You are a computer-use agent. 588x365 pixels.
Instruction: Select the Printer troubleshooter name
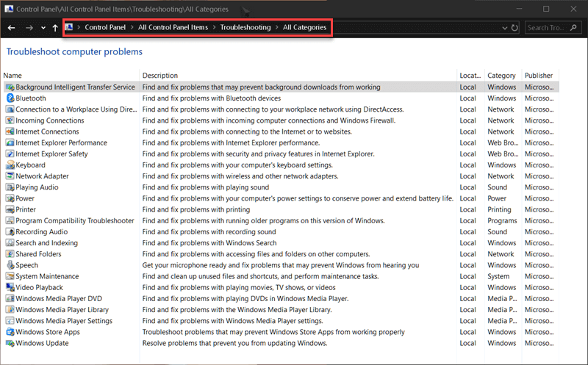26,209
